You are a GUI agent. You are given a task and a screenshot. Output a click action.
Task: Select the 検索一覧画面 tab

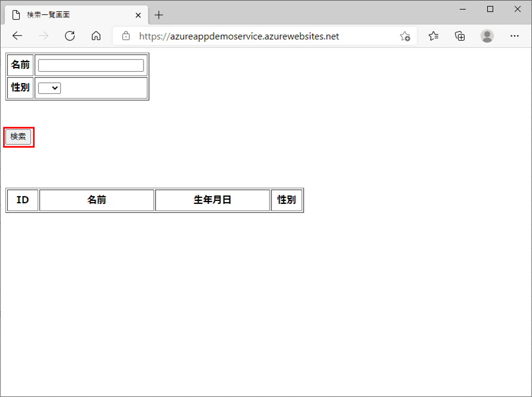coord(66,15)
